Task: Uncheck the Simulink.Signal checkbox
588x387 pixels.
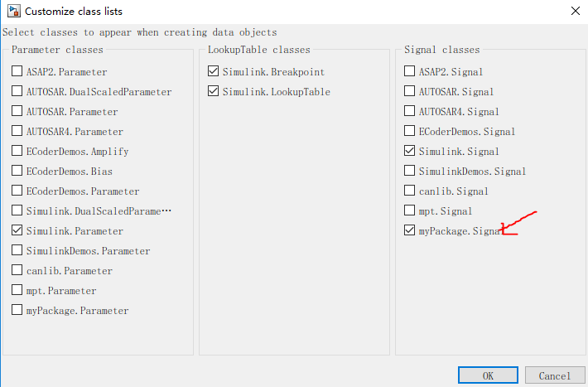Action: pyautogui.click(x=409, y=152)
